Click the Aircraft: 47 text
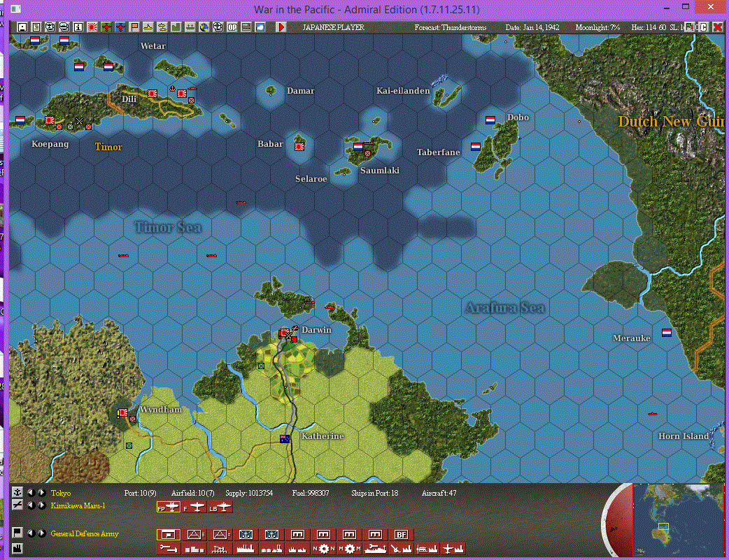Screen dimensions: 729x560 pyautogui.click(x=439, y=493)
